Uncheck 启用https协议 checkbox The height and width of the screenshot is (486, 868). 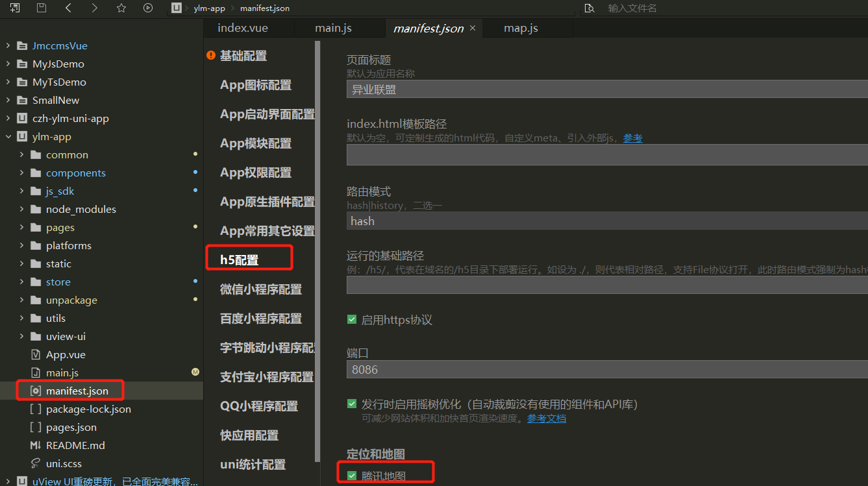click(x=352, y=319)
